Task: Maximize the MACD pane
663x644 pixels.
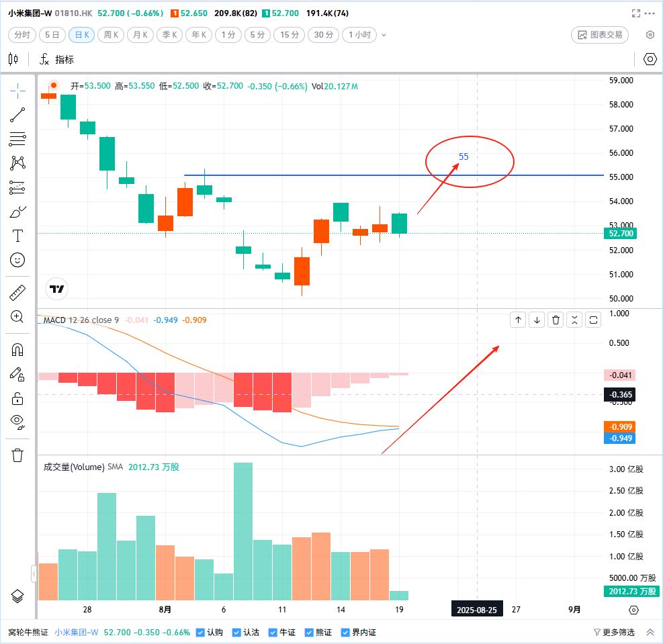Action: 593,320
